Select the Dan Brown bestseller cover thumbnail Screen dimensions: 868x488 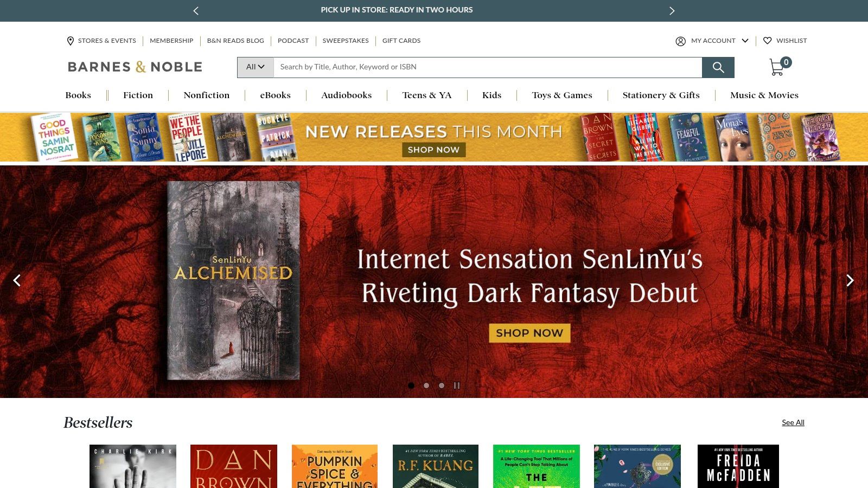pos(233,466)
